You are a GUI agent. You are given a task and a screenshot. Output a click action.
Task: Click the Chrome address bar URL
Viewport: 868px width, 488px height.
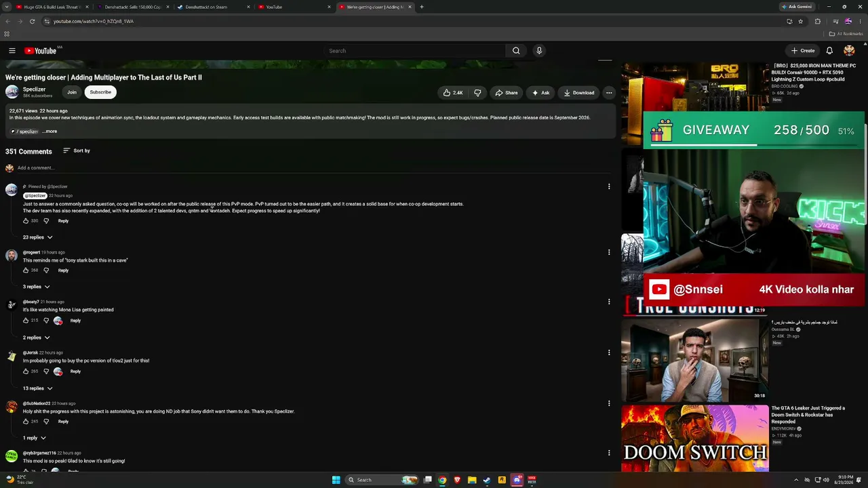(x=94, y=21)
